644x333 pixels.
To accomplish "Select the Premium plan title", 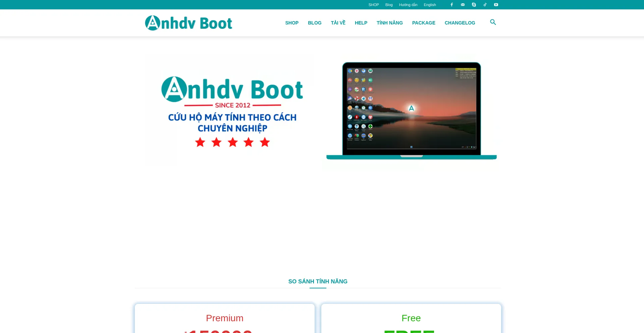I will tap(225, 318).
